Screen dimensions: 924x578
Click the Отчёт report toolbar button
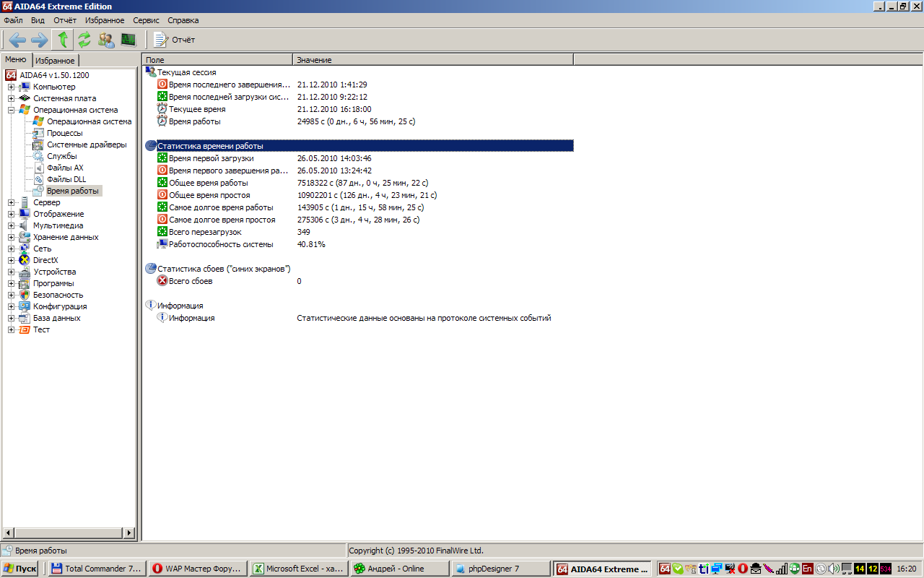click(174, 40)
